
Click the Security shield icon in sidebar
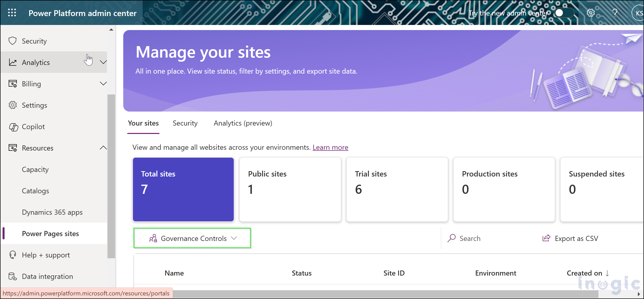pyautogui.click(x=12, y=41)
